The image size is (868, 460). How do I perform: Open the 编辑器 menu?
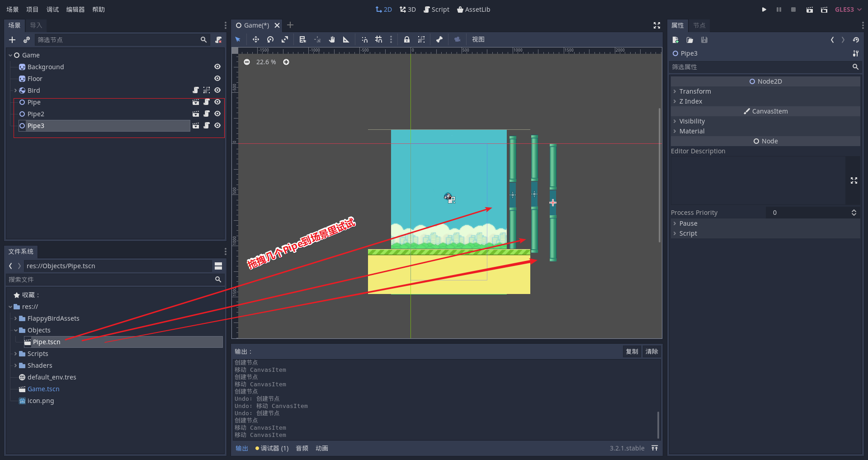tap(75, 9)
